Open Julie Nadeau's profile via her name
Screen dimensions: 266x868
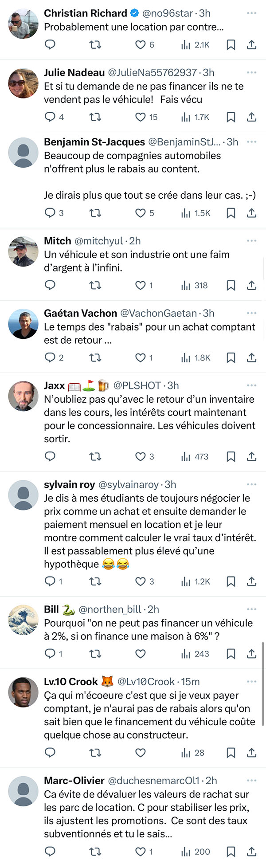[74, 72]
